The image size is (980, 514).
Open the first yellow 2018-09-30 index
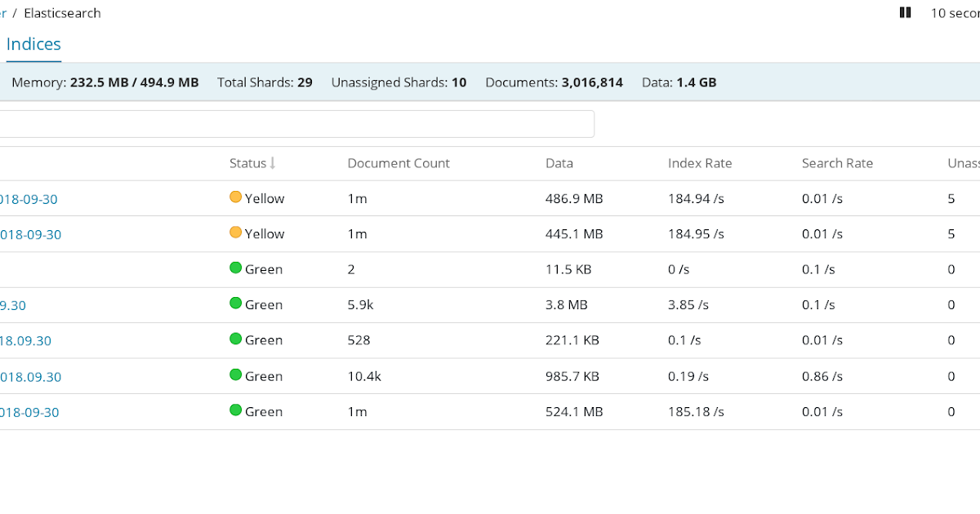[29, 198]
